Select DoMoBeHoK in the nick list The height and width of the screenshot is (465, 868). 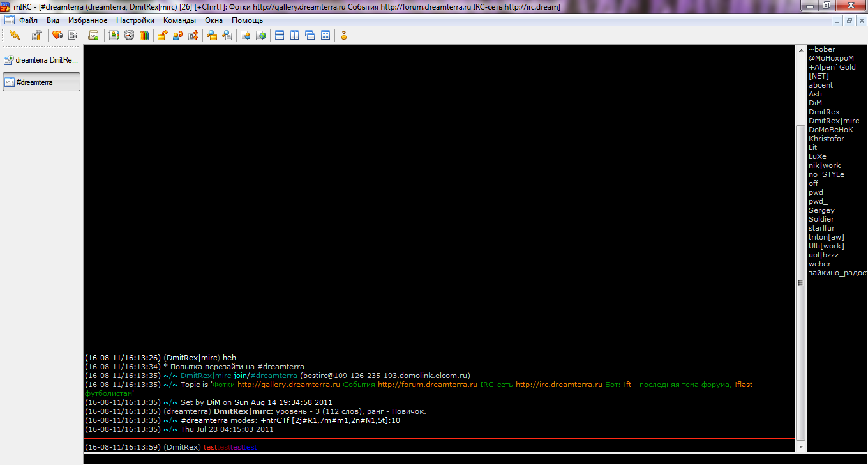pyautogui.click(x=831, y=130)
